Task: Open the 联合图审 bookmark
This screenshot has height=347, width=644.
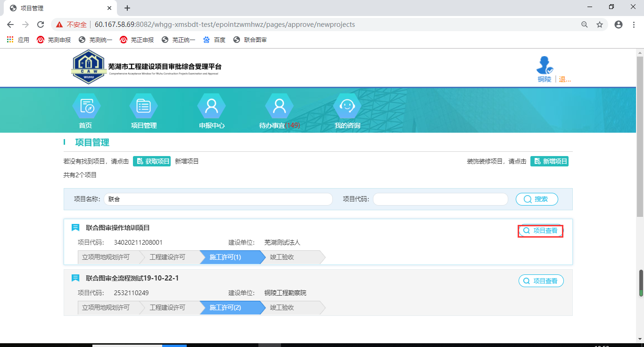Action: click(250, 40)
